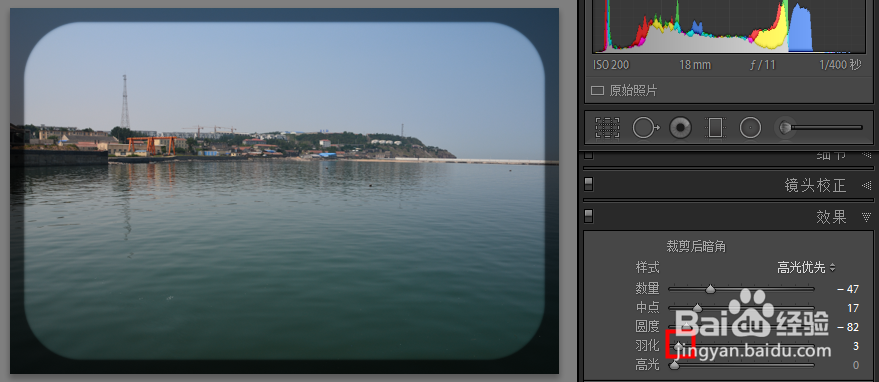The width and height of the screenshot is (879, 382).
Task: Click the 样式 label
Action: coord(647,268)
